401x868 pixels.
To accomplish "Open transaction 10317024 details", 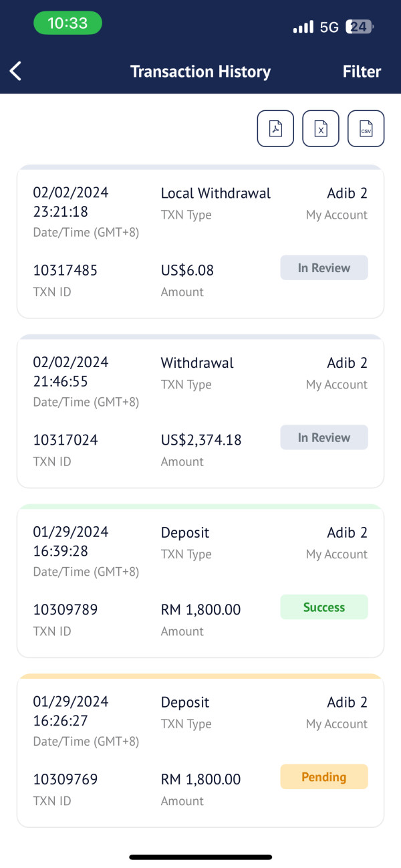I will [200, 411].
